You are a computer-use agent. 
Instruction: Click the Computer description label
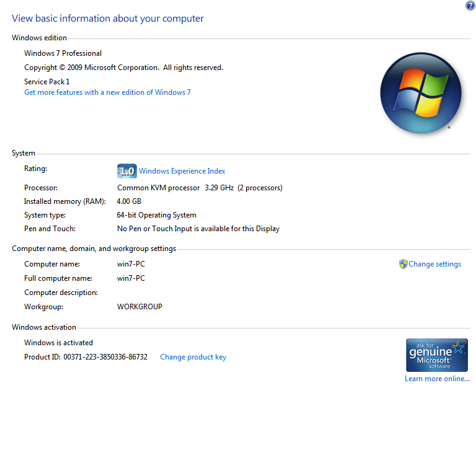tap(61, 293)
